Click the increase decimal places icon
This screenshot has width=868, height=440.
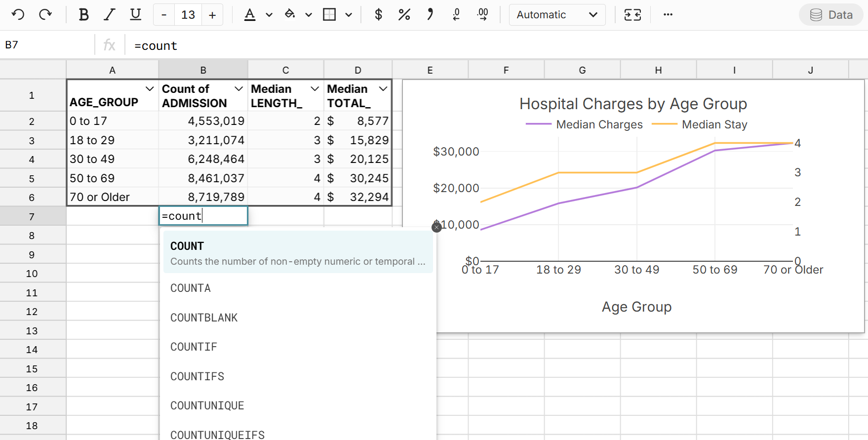pyautogui.click(x=482, y=15)
